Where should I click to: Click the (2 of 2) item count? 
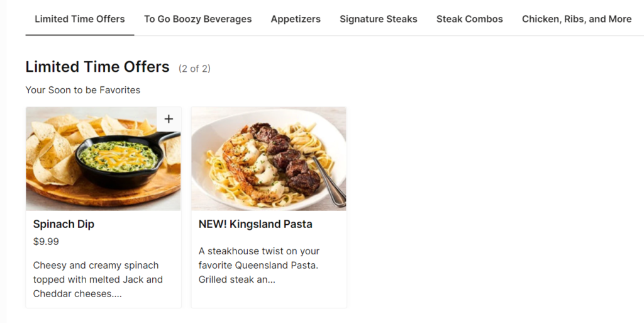tap(194, 69)
